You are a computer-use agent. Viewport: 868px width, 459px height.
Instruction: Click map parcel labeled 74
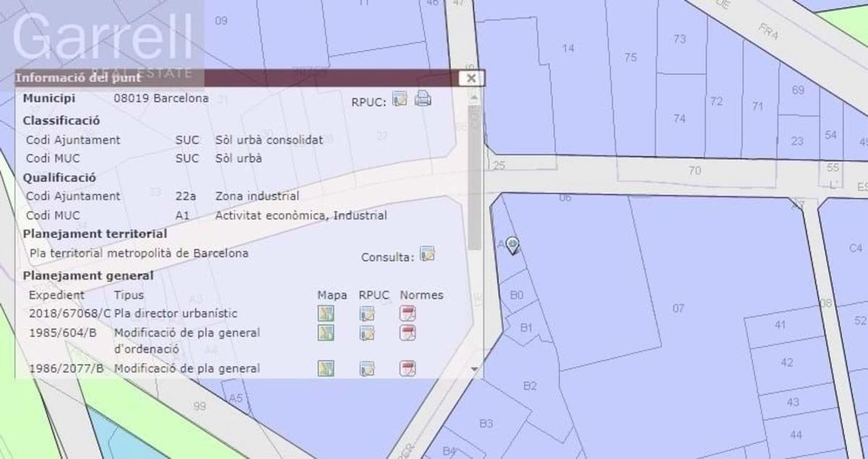tap(679, 119)
